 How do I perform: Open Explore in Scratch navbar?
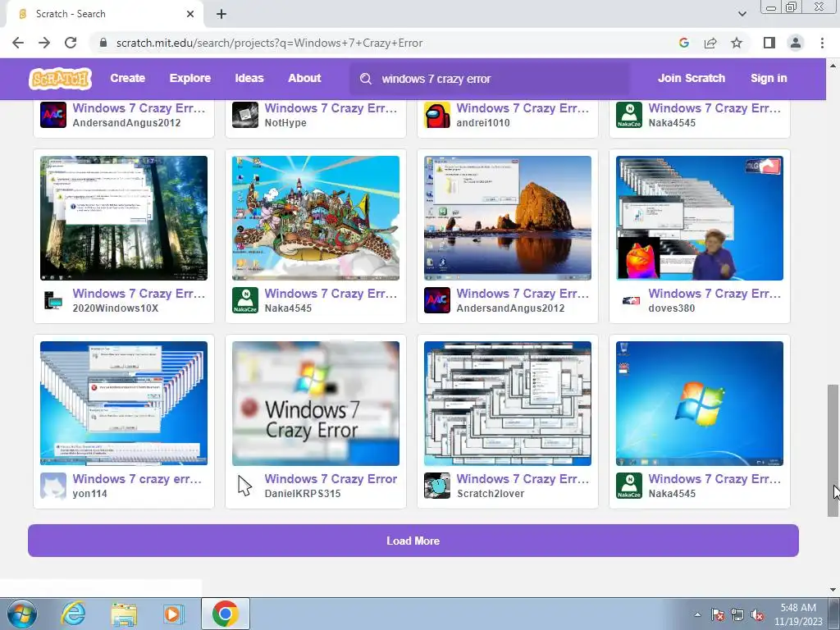coord(190,78)
